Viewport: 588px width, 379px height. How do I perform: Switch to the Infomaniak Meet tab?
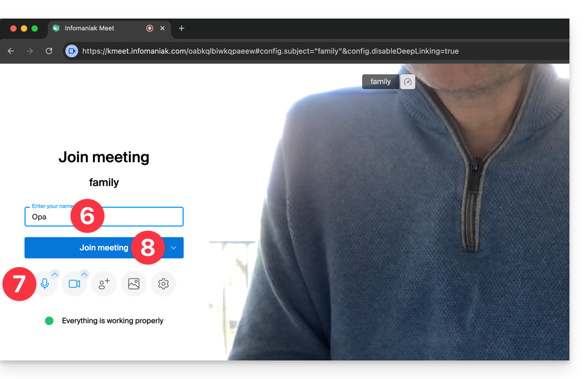click(109, 28)
